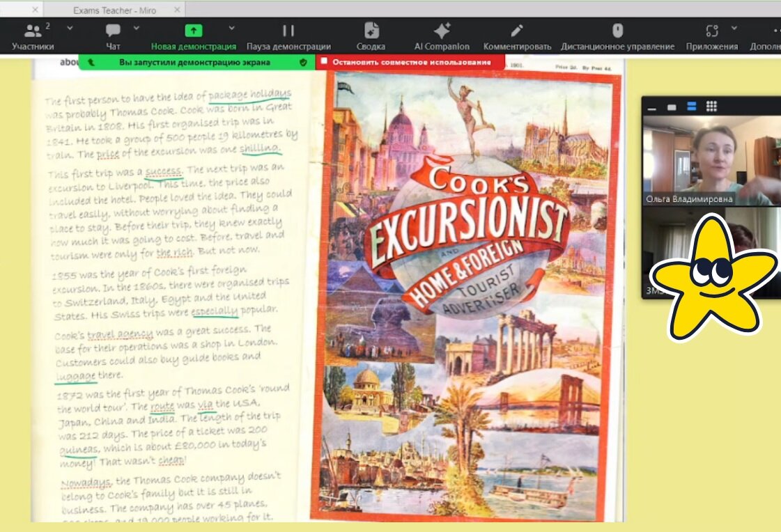
Task: Click the underlined word 'guineas'
Action: click(79, 450)
